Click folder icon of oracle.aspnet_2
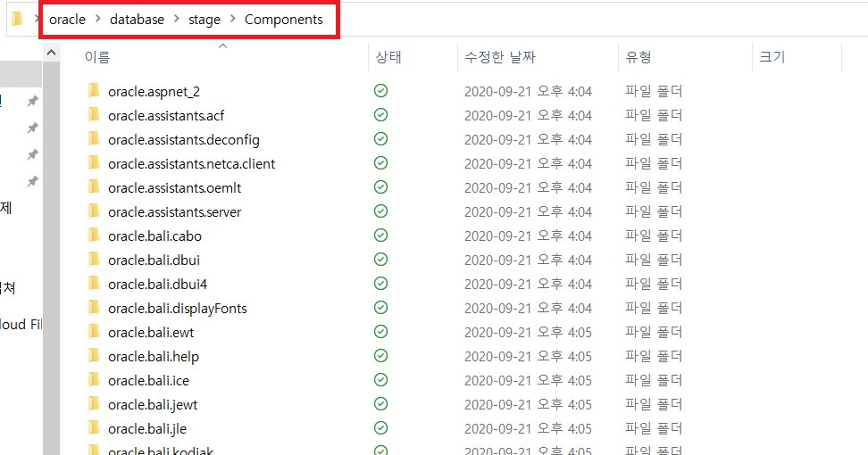Viewport: 868px width, 455px height. tap(94, 91)
